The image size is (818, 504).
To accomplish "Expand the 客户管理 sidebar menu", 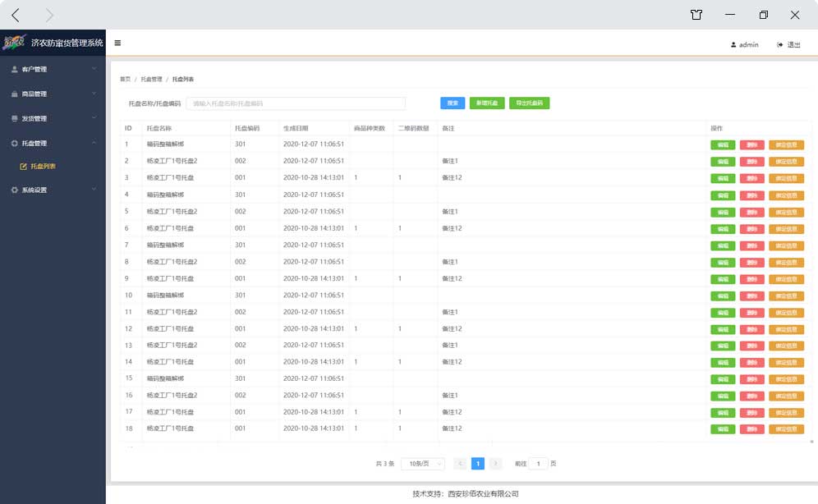I will (53, 70).
